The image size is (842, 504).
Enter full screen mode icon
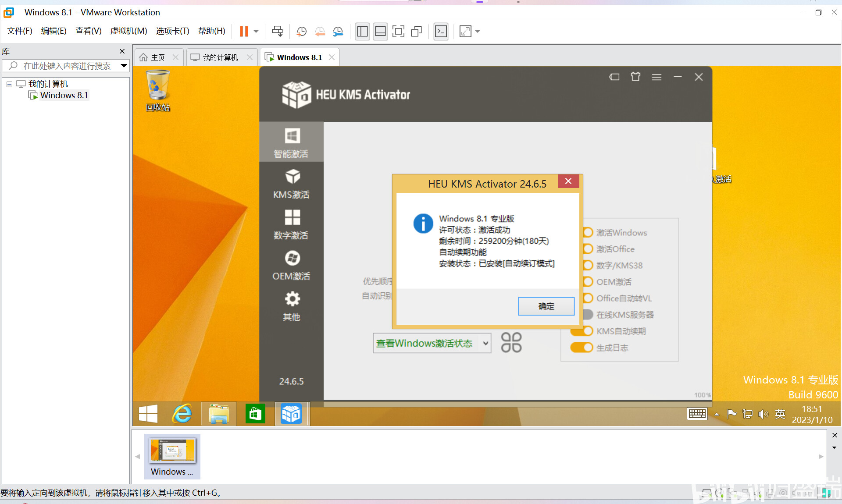click(x=398, y=31)
